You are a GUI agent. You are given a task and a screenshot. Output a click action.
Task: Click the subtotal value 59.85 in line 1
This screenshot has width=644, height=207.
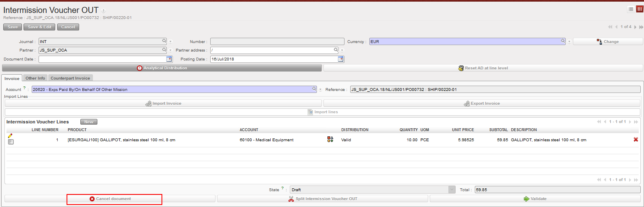pos(502,140)
